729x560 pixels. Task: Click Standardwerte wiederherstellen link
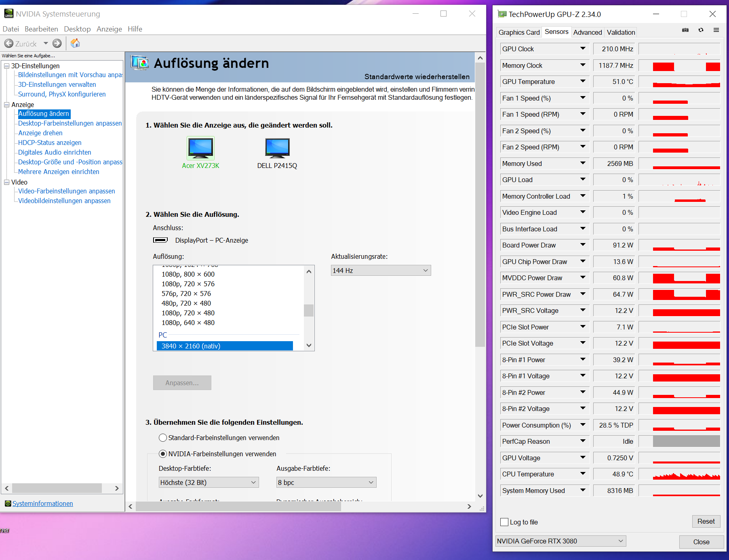pyautogui.click(x=417, y=77)
